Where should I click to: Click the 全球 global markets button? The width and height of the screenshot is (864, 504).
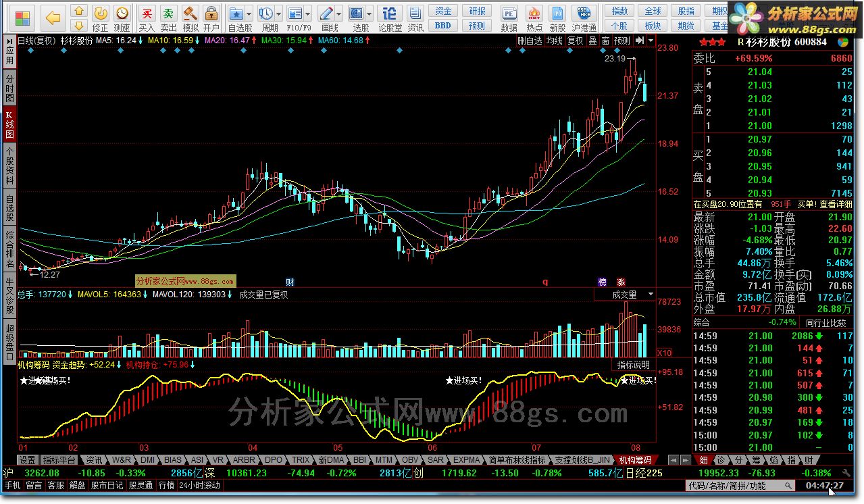(653, 11)
